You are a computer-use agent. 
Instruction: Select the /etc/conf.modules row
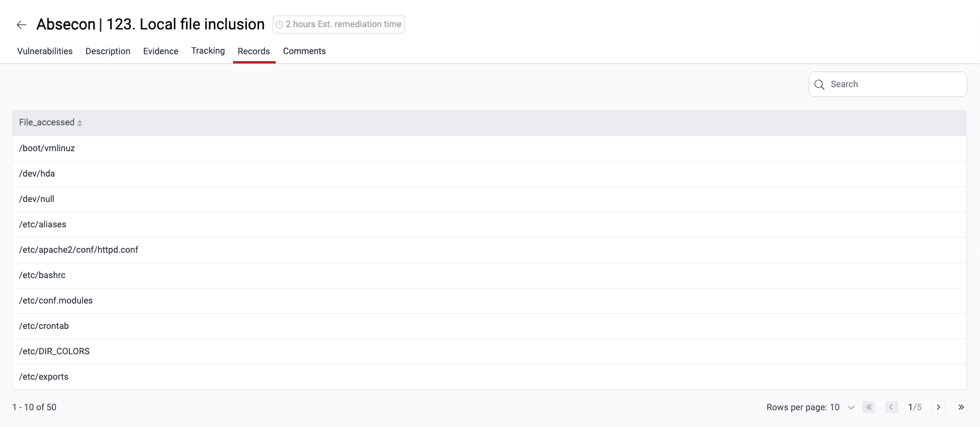pos(489,301)
